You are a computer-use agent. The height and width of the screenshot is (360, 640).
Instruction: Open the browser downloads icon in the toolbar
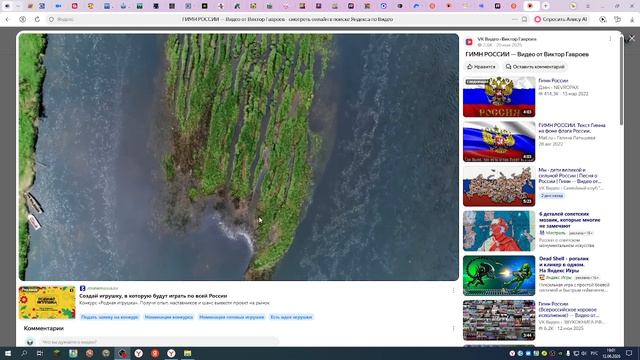coord(632,19)
